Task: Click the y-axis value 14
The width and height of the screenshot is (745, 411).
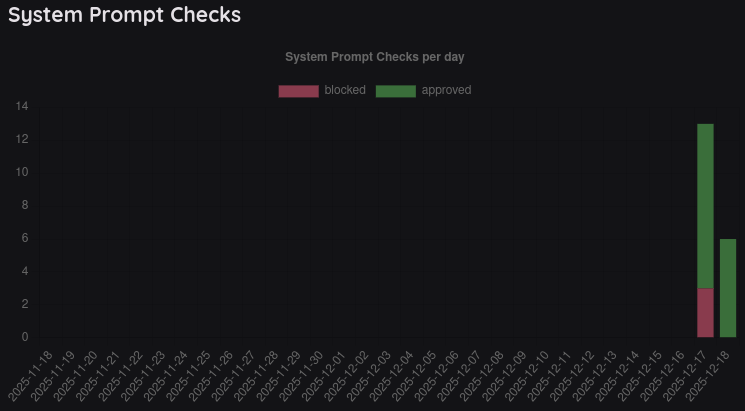Action: pos(22,106)
